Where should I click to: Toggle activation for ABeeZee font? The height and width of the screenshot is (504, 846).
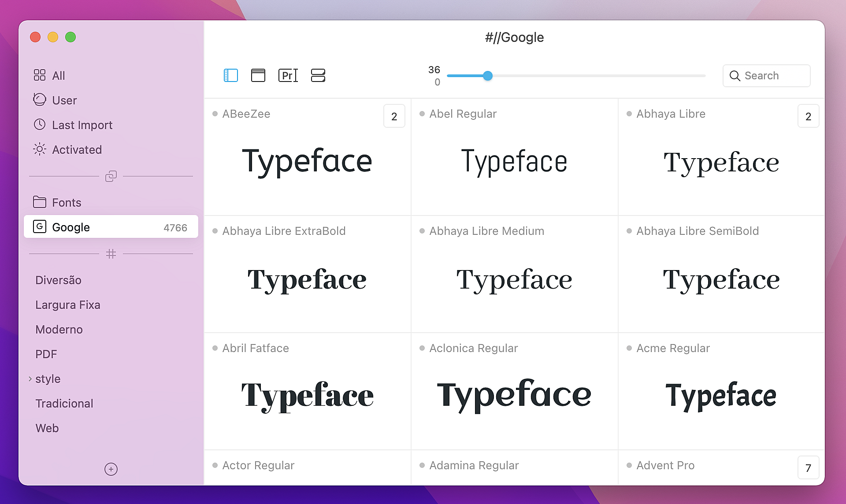click(217, 113)
